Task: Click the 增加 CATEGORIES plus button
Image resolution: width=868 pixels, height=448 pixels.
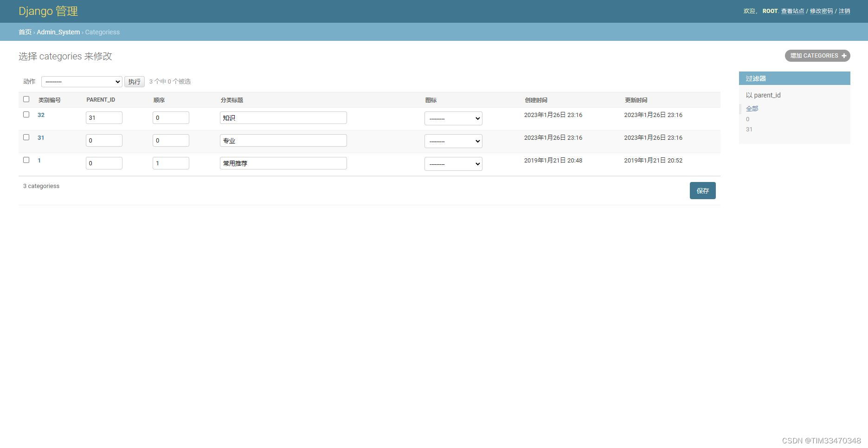Action: [817, 56]
